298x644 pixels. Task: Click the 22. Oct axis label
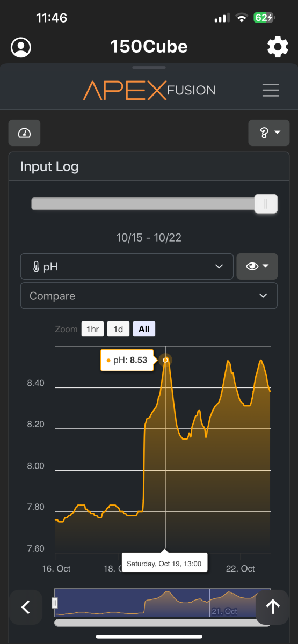pyautogui.click(x=241, y=568)
